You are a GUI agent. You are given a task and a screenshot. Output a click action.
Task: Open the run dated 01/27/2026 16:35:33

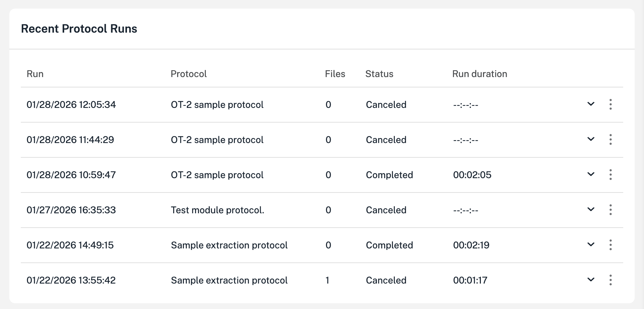71,210
